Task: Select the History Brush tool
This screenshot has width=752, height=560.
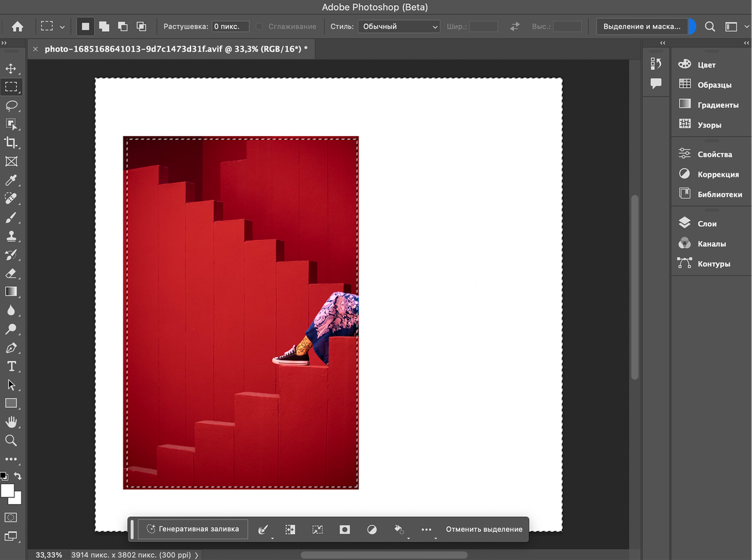Action: (x=11, y=255)
